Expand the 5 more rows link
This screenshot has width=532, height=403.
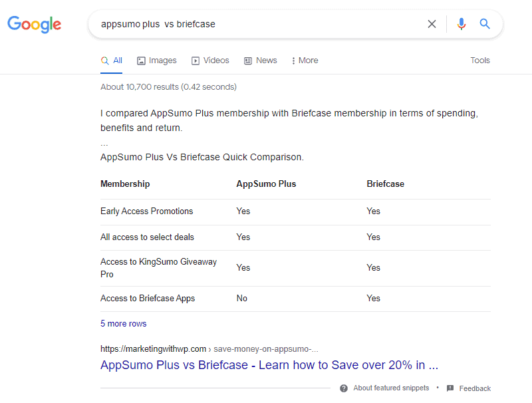[x=124, y=324]
